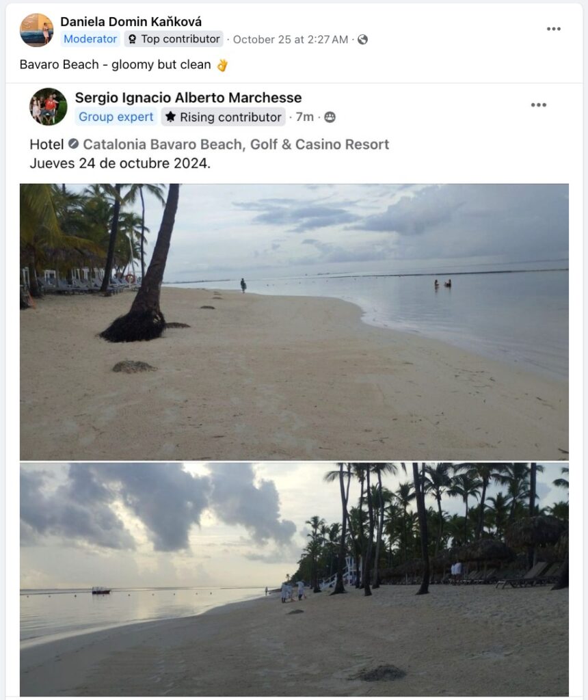
Task: Click the star icon in Rising contributor badge
Action: tap(170, 117)
